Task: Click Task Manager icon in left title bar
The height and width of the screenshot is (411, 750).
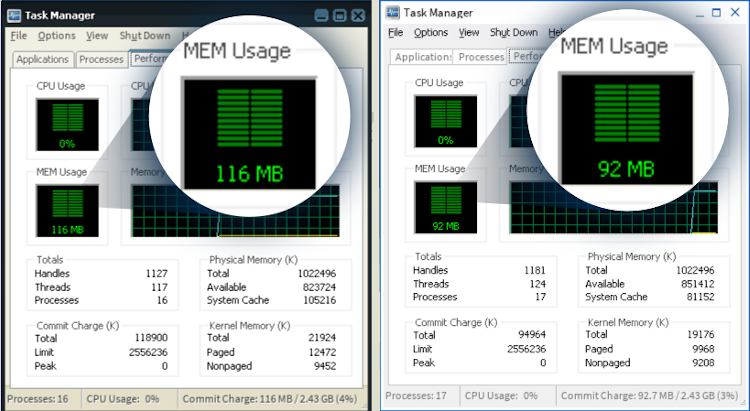Action: tap(14, 15)
